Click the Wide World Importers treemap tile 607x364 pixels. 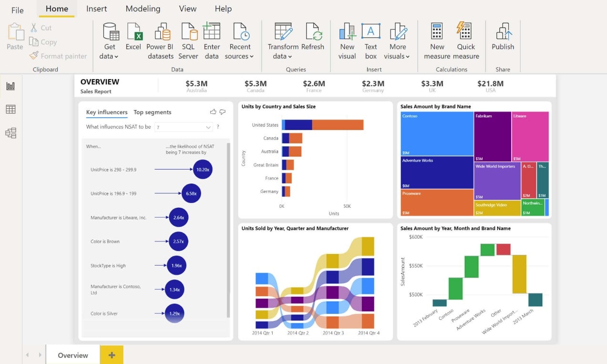497,181
